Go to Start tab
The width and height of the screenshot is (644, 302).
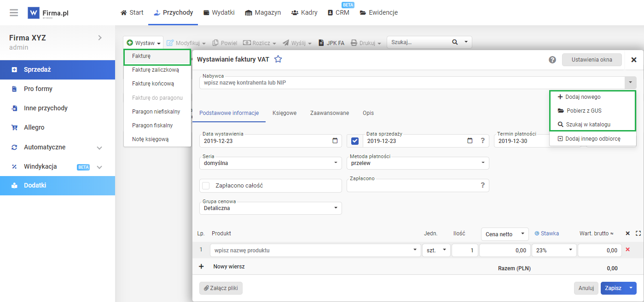coord(132,12)
